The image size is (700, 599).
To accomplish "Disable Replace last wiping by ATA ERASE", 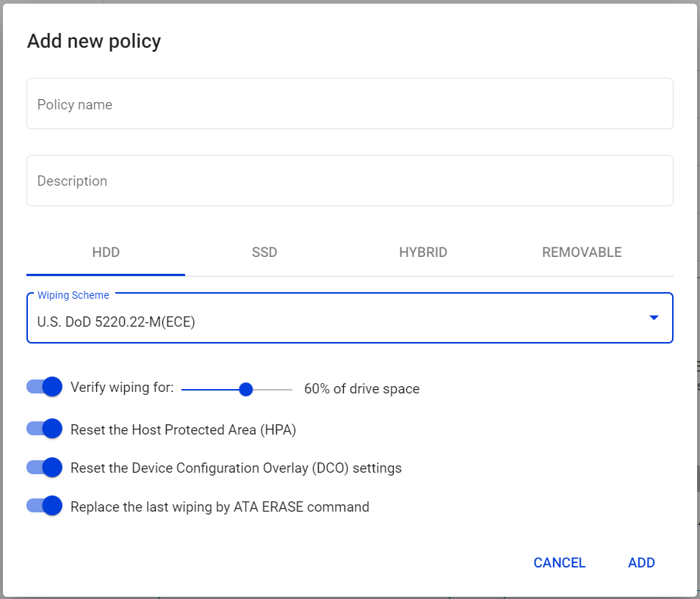I will (x=44, y=506).
